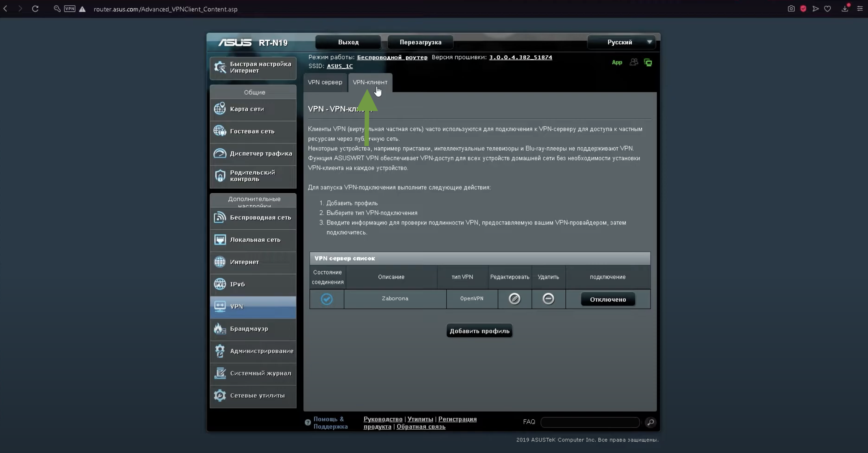Click the users icon next to App
This screenshot has height=453, width=868.
coord(633,62)
